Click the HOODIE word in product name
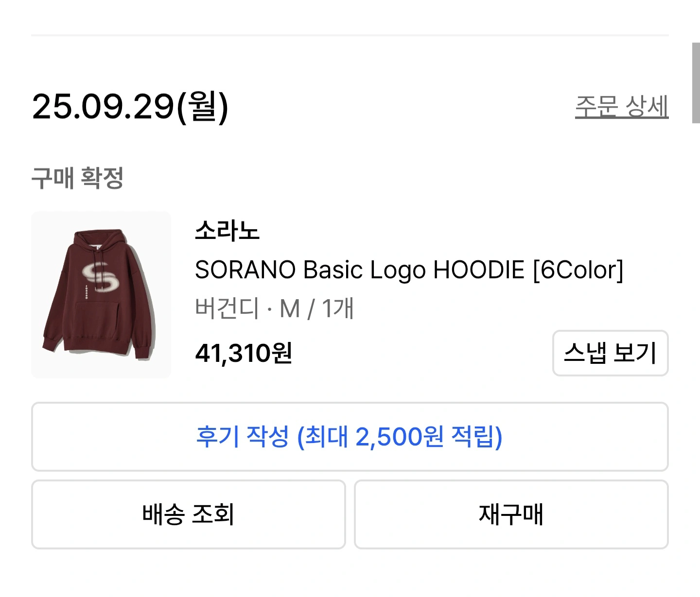The height and width of the screenshot is (597, 700). [478, 270]
